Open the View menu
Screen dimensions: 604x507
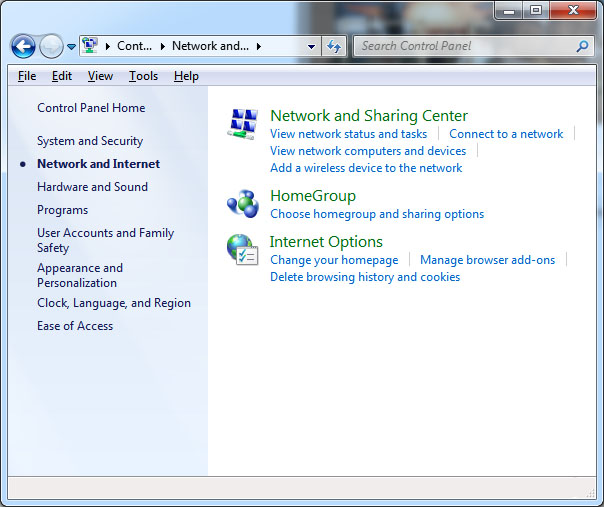coord(100,76)
